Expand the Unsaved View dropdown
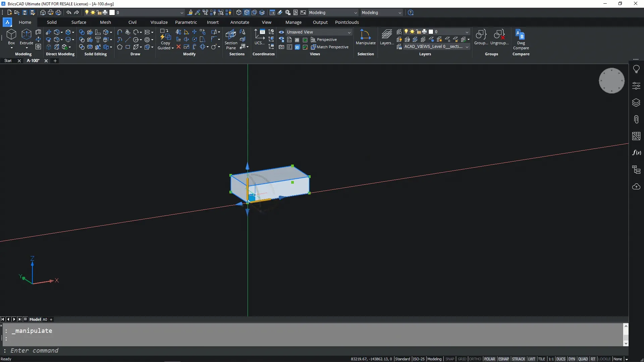The width and height of the screenshot is (644, 362). [349, 32]
